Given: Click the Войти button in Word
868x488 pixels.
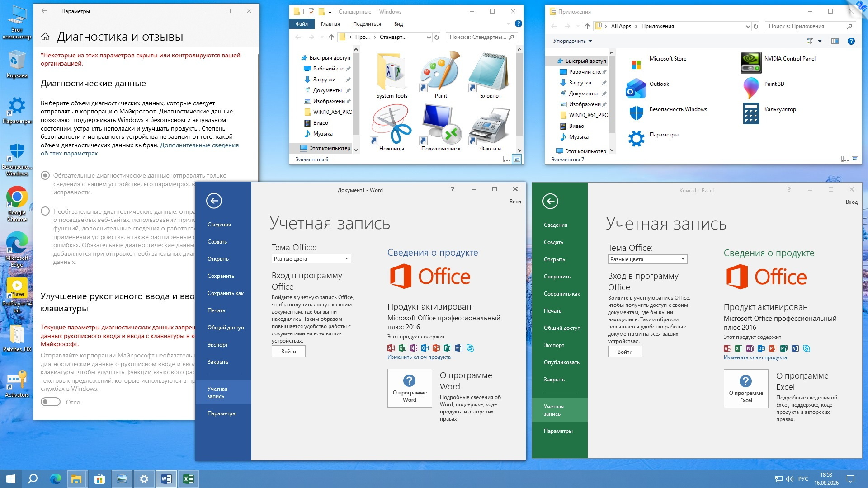Looking at the screenshot, I should coord(288,352).
